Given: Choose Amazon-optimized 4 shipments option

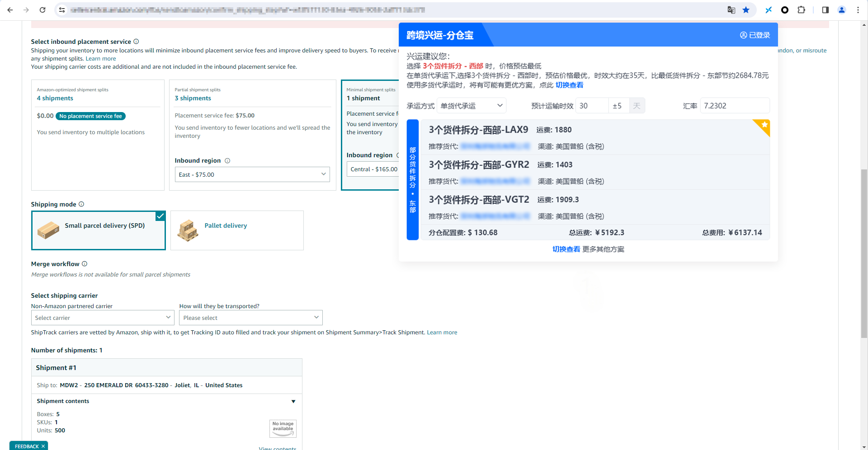Looking at the screenshot, I should click(x=98, y=135).
